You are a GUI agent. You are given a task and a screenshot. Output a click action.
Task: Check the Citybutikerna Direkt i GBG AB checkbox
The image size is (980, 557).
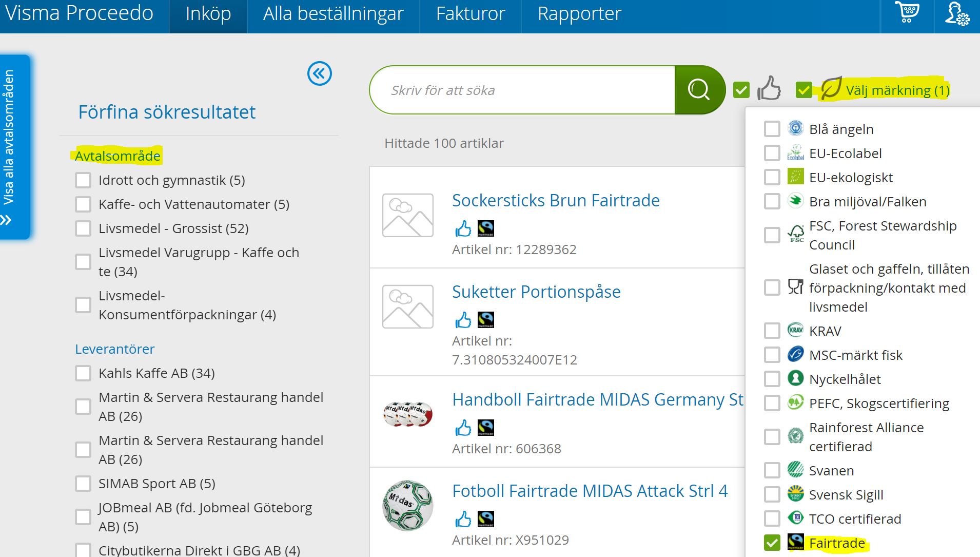click(83, 550)
